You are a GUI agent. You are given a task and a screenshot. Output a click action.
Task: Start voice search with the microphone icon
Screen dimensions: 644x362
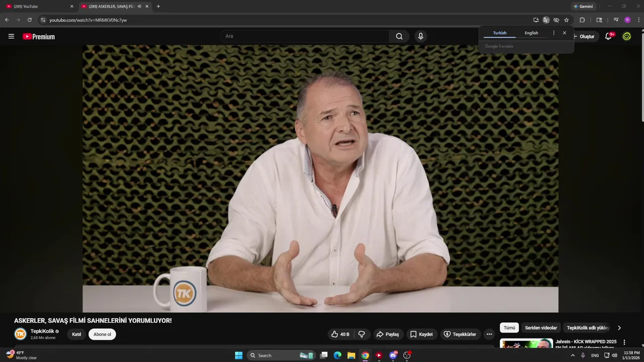[421, 36]
